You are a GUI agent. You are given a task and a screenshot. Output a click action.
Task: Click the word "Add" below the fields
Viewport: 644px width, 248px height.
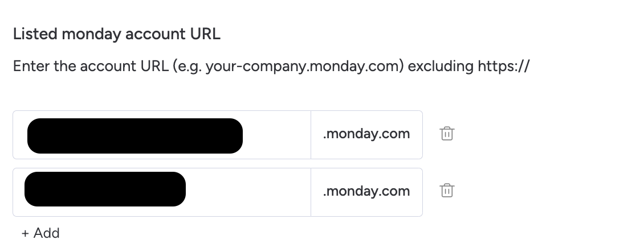tap(46, 233)
